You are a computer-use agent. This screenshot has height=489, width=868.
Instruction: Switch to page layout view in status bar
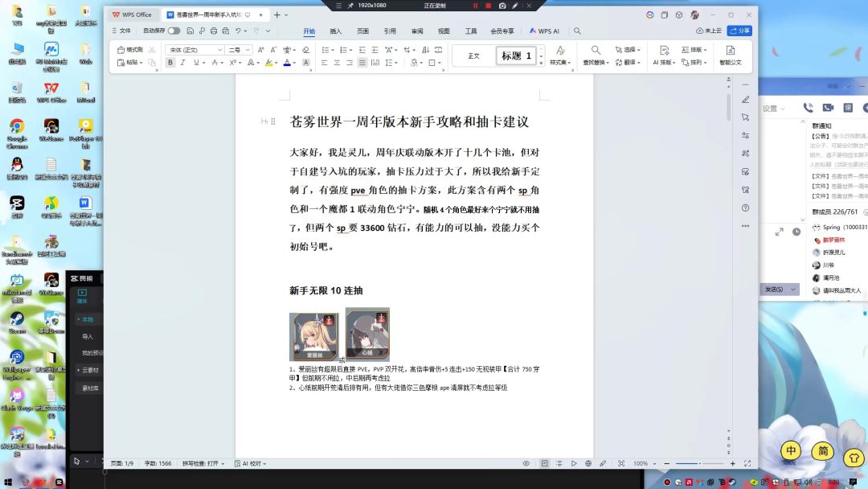tap(544, 463)
